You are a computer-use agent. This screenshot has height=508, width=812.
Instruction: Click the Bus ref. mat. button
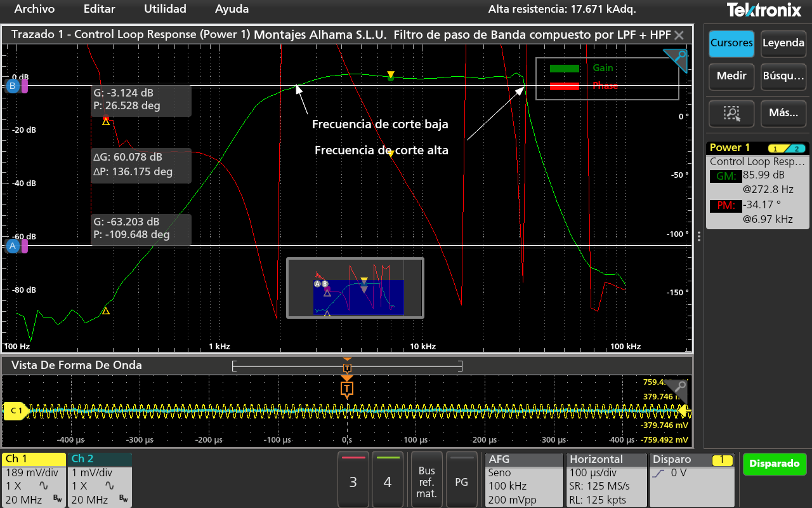pyautogui.click(x=427, y=479)
